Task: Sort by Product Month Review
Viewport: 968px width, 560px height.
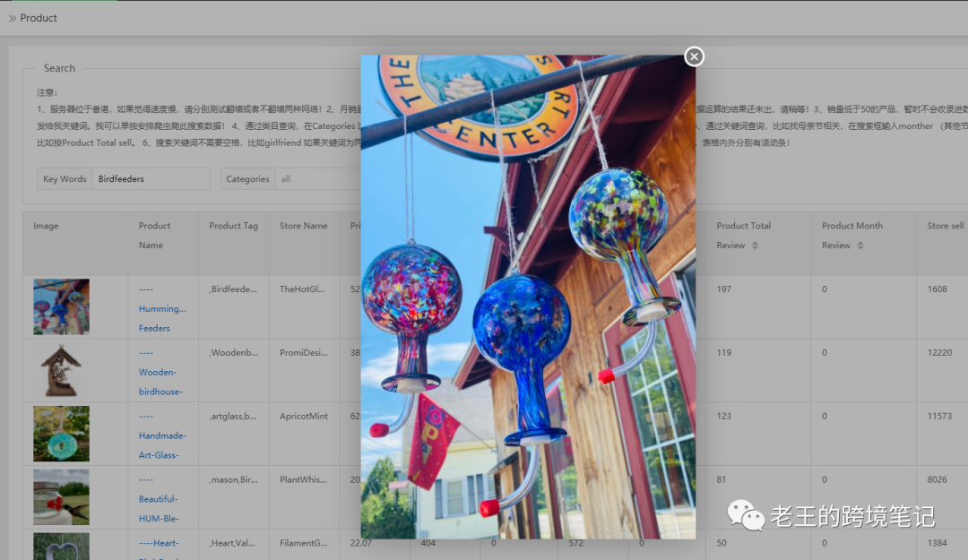Action: (860, 246)
